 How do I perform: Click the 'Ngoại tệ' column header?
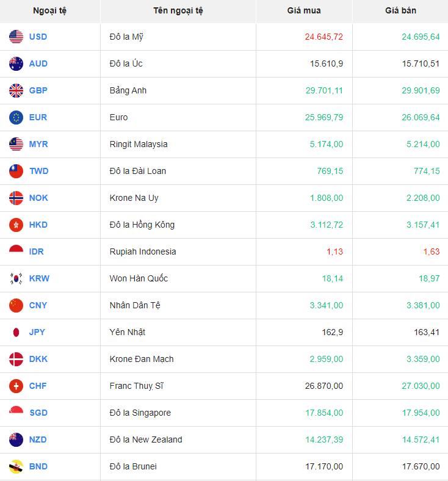coord(50,11)
